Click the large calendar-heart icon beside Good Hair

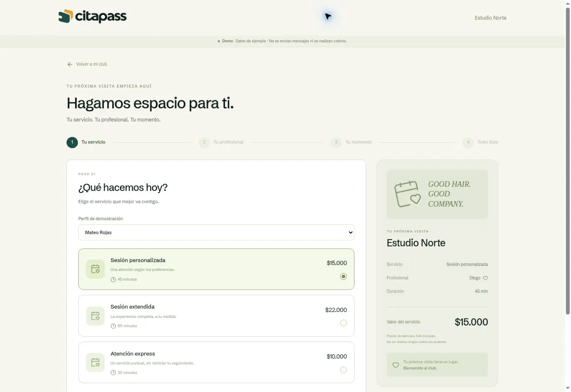point(407,194)
